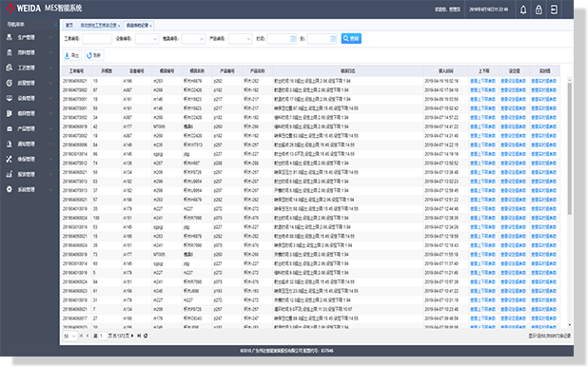Image resolution: width=588 pixels, height=367 pixels.
Task: Focus the 工单编号 text input field
Action: [97, 39]
